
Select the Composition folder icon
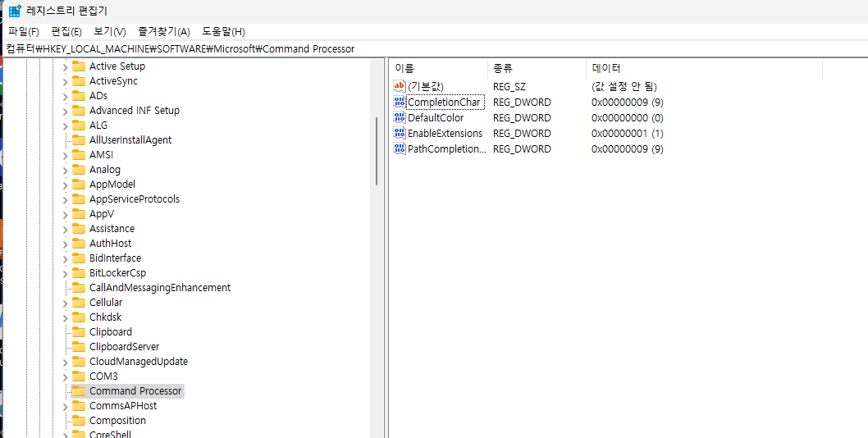[79, 420]
